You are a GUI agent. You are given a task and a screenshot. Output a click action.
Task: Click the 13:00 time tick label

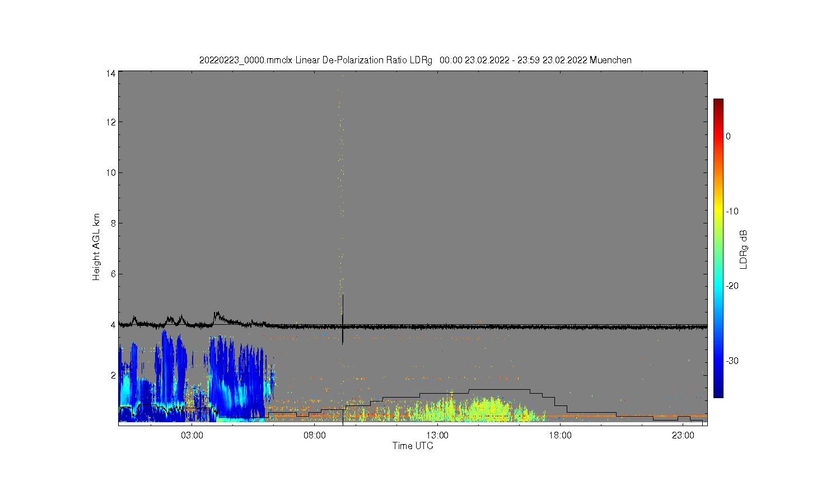pyautogui.click(x=437, y=435)
